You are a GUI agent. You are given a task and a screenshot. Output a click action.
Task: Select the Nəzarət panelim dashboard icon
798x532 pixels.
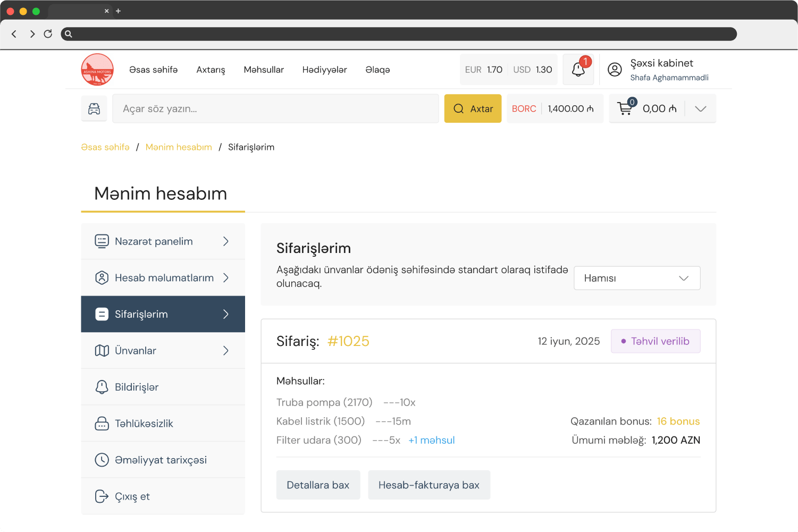pyautogui.click(x=102, y=241)
